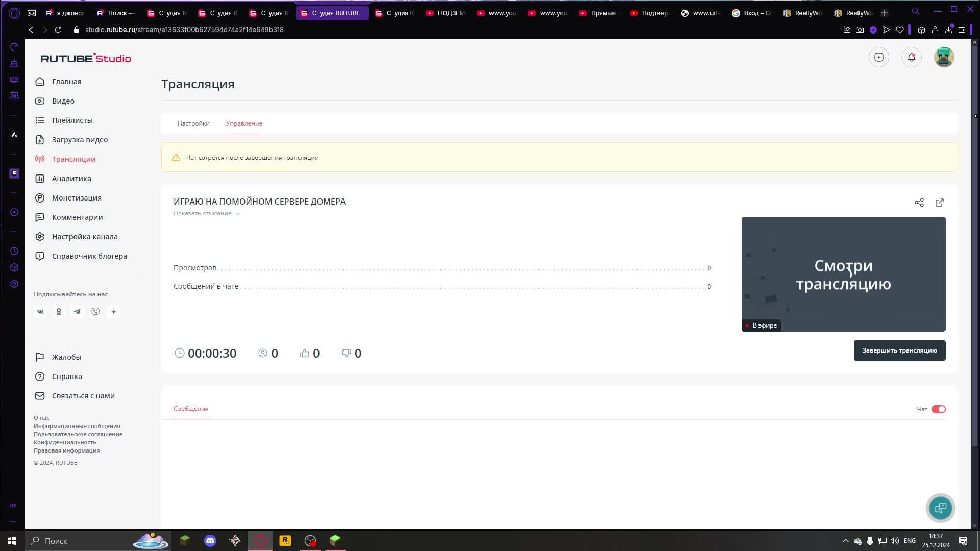This screenshot has width=980, height=551.
Task: Open Пользовательское соглашение link
Action: 78,434
